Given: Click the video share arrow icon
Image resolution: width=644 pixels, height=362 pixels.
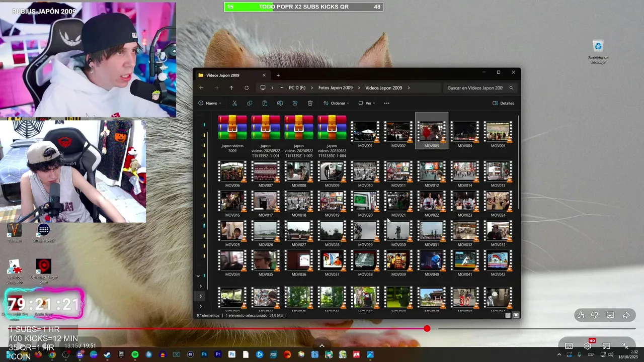Looking at the screenshot, I should (626, 315).
